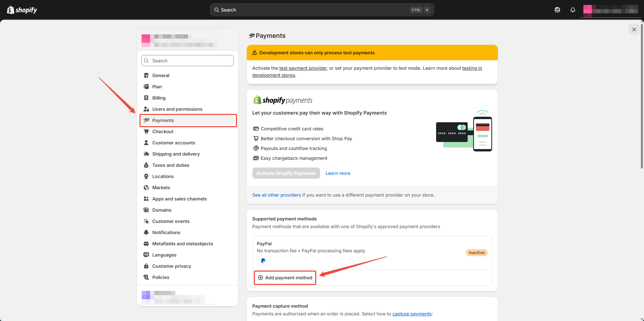This screenshot has width=644, height=321.
Task: Click the Shipping and delivery truck icon
Action: [146, 154]
